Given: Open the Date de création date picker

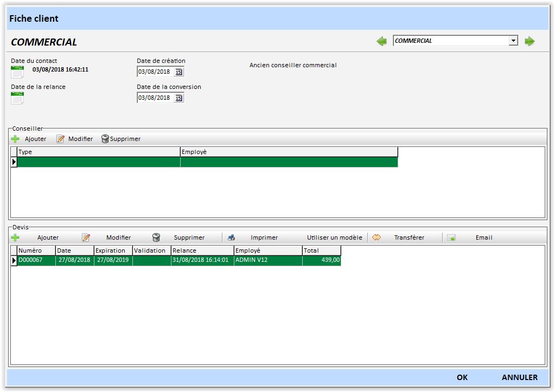Looking at the screenshot, I should (178, 72).
